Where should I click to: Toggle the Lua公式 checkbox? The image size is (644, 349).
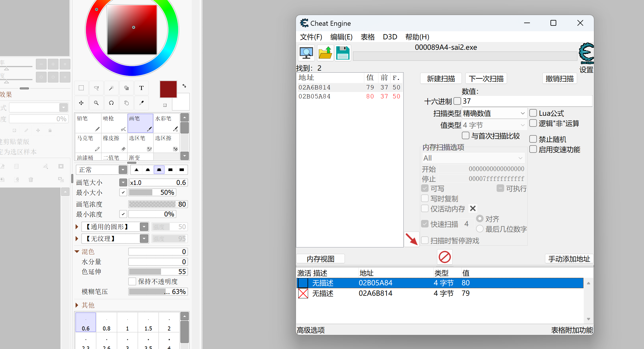(533, 113)
